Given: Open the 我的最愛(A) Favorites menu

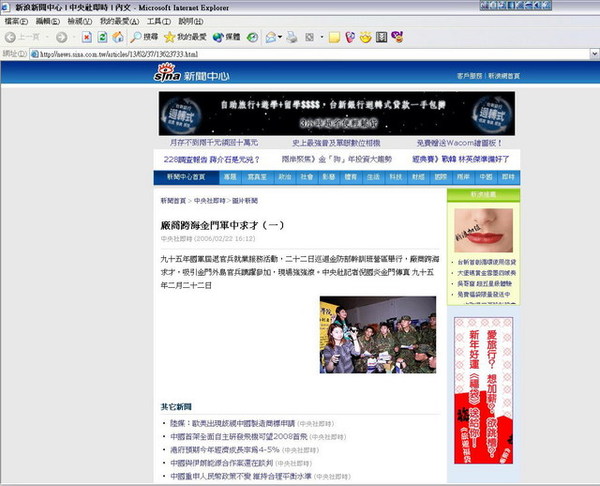Looking at the screenshot, I should coord(119,21).
